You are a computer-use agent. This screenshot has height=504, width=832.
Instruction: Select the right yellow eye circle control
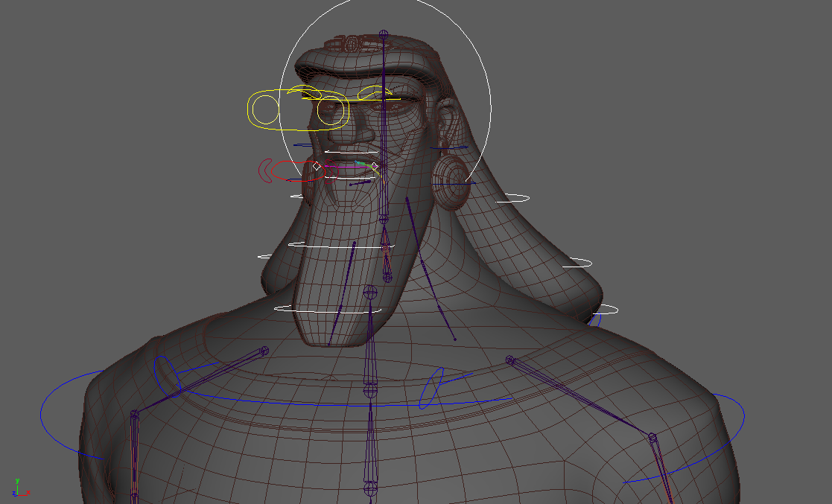pyautogui.click(x=331, y=111)
